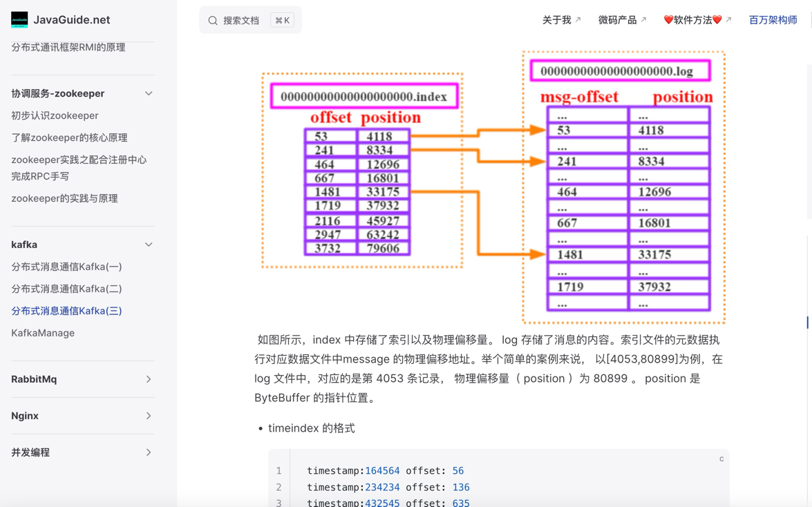Viewport: 812px width, 507px height.
Task: Click the Kafka index-log diagram image
Action: coord(493,186)
